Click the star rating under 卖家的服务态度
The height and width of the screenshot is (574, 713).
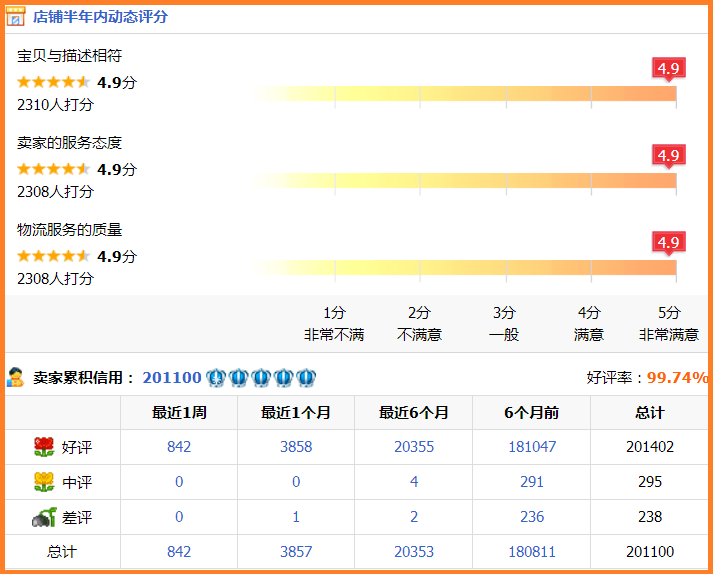pyautogui.click(x=53, y=169)
